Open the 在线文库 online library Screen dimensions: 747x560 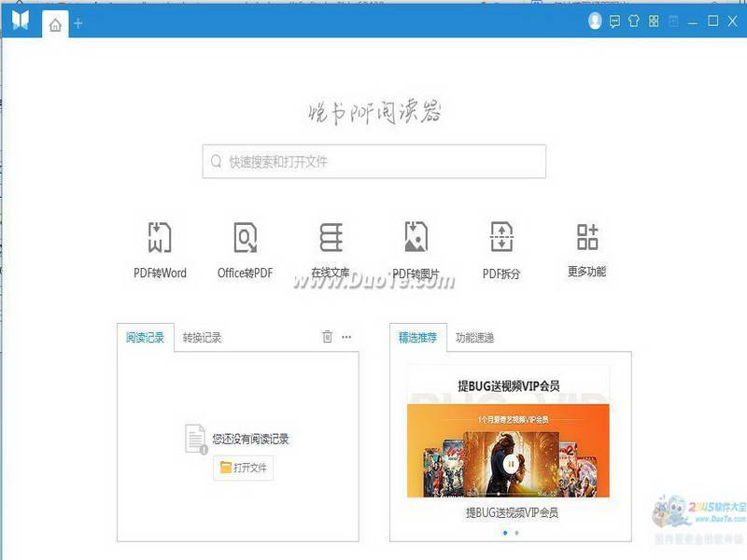click(x=331, y=250)
